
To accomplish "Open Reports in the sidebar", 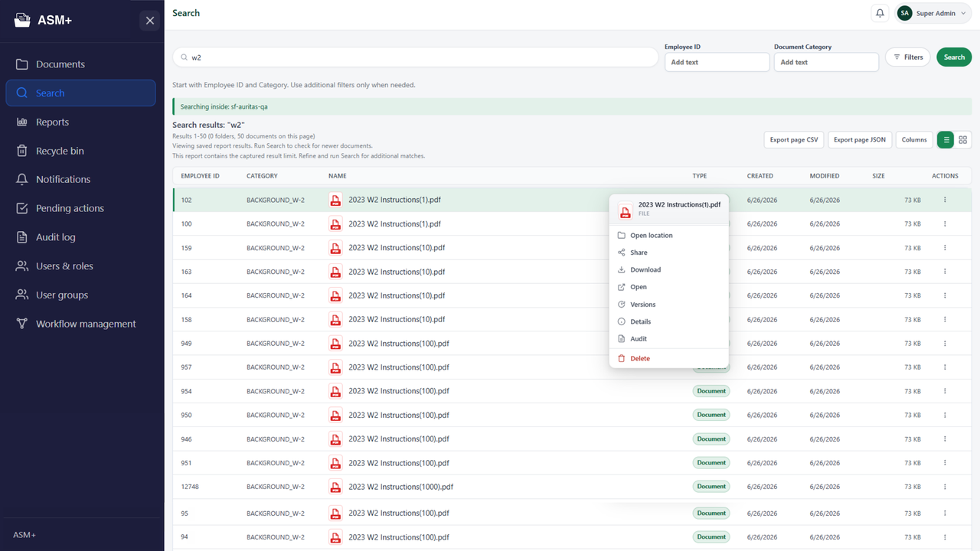I will pos(80,122).
